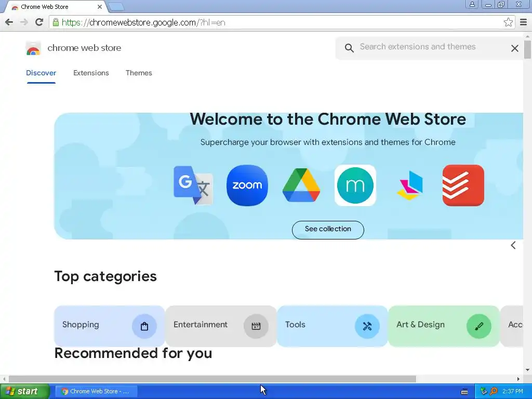Go to the previous carousel slide
This screenshot has width=532, height=399.
(x=513, y=245)
